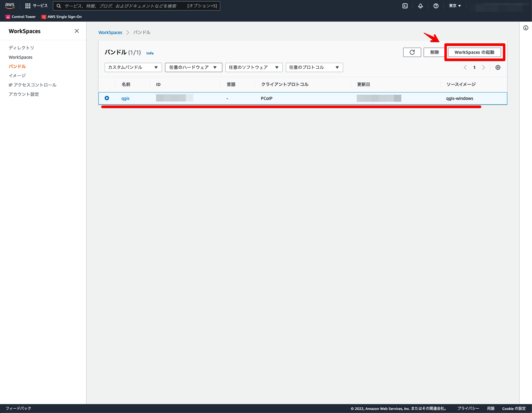Open AWS CloudShell
Viewport: 532px width, 413px height.
[x=404, y=6]
